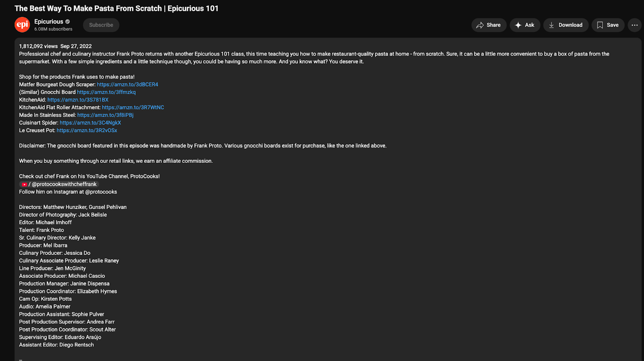Open the Gnocchi Board amzn.to/3ffmzkq link
Viewport: 644px width, 361px height.
[x=106, y=92]
